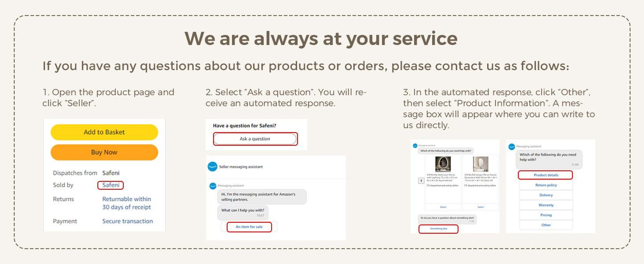Open the Returnable within 30 days link

(x=127, y=203)
